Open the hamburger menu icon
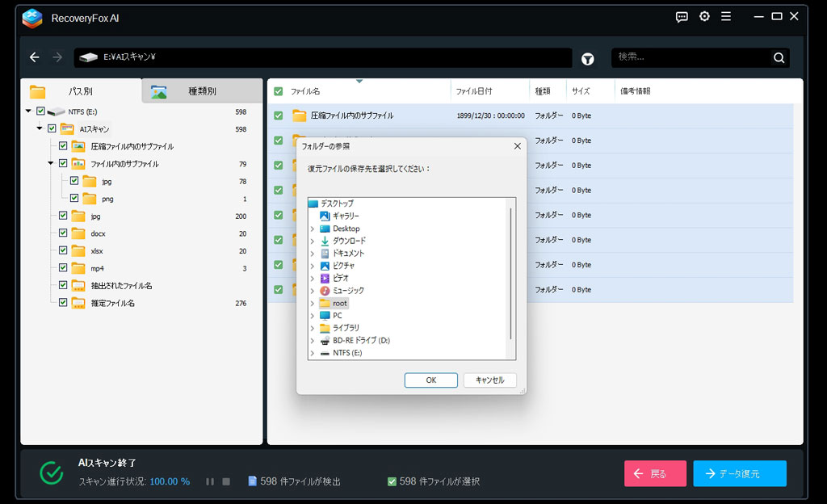Image resolution: width=827 pixels, height=504 pixels. point(726,16)
